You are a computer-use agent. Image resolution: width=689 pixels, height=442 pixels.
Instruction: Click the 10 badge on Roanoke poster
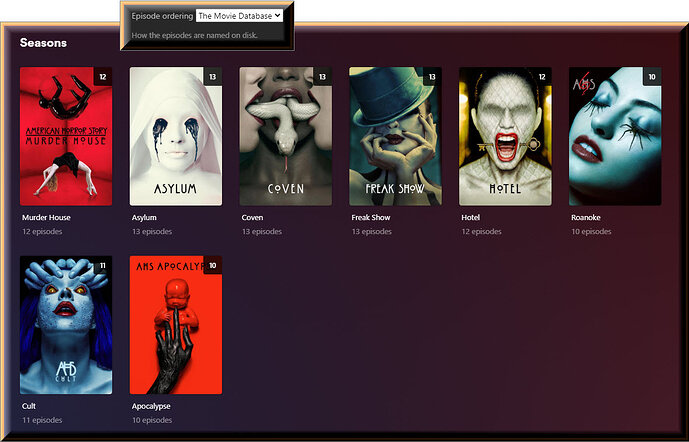coord(652,76)
